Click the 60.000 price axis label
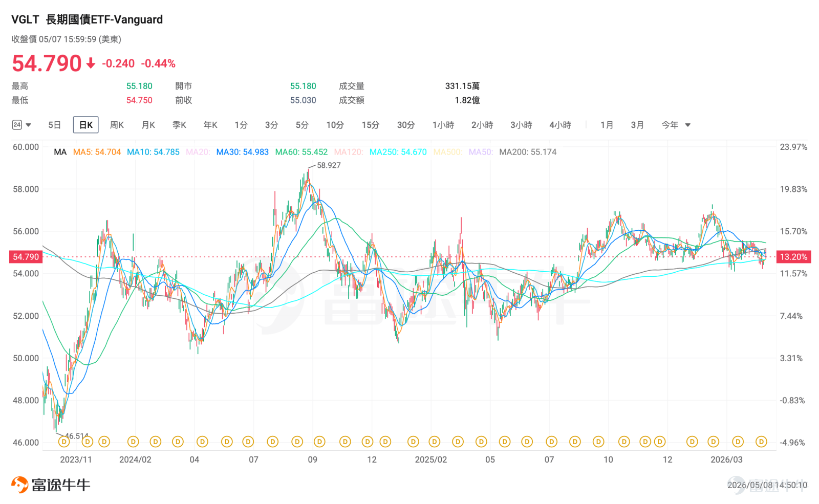The height and width of the screenshot is (504, 819). [x=26, y=147]
